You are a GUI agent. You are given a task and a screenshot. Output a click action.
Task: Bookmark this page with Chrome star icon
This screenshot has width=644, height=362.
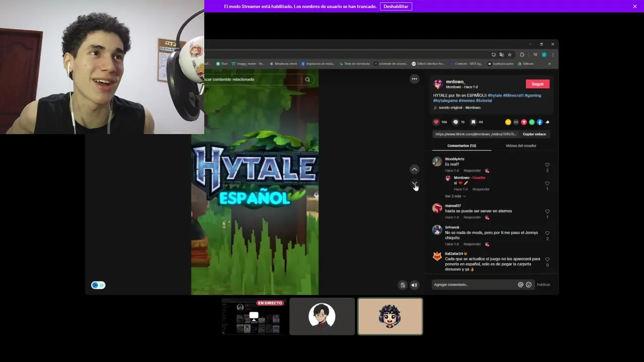pyautogui.click(x=510, y=55)
